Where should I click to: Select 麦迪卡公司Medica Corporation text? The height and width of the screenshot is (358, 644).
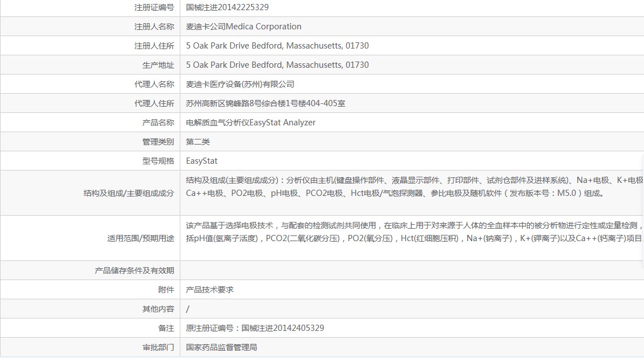244,27
